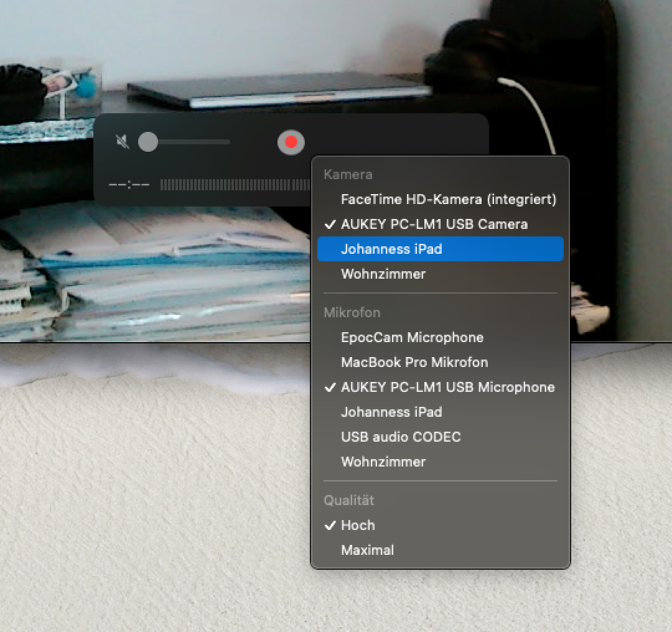The height and width of the screenshot is (632, 672).
Task: Select MacBook Pro Mikrofon
Action: (x=440, y=362)
